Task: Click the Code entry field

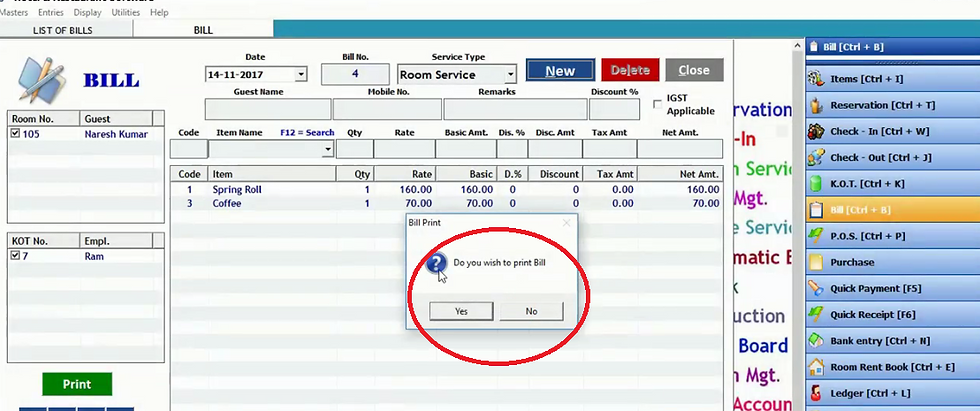Action: pyautogui.click(x=188, y=149)
